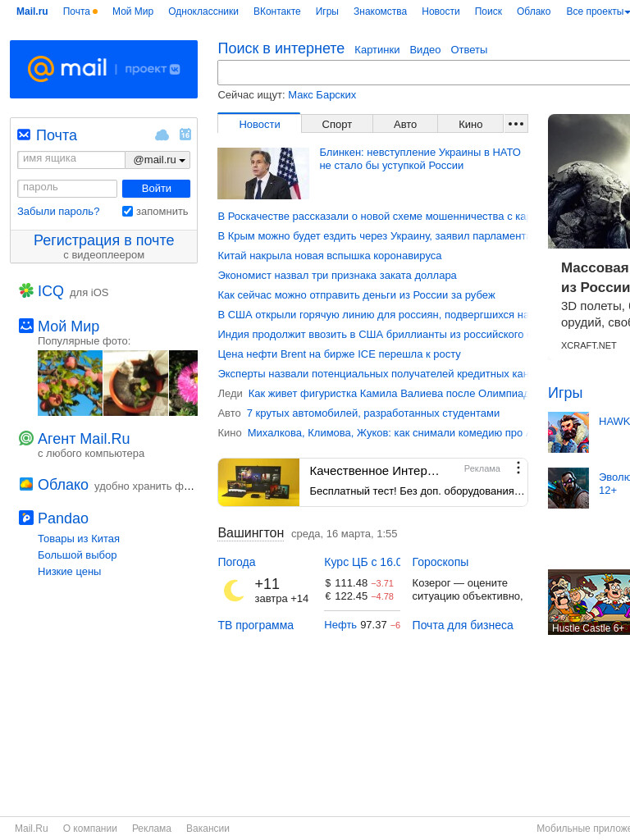Viewport: 630px width, 840px height.
Task: Open the HAWK game thumbnail
Action: [x=568, y=432]
